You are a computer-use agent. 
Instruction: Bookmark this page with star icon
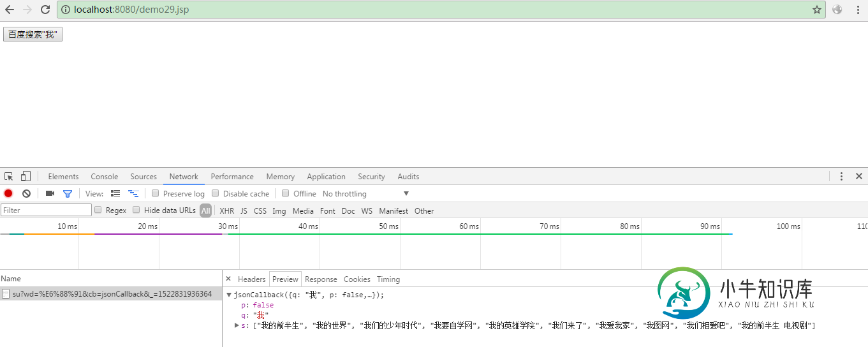point(817,10)
